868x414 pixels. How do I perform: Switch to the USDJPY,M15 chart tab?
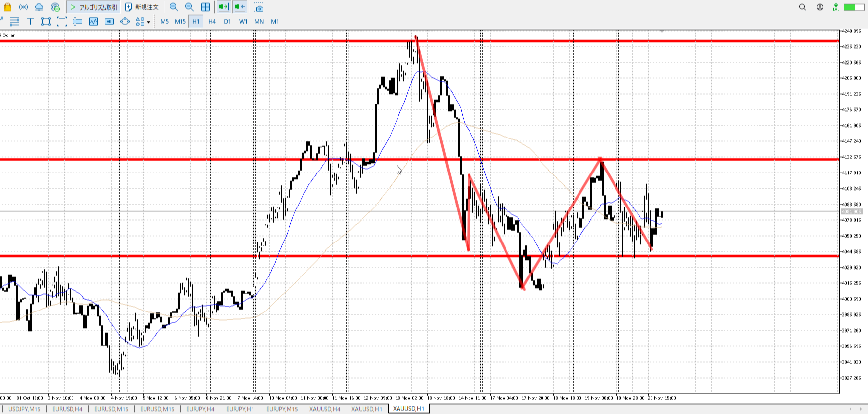click(25, 409)
